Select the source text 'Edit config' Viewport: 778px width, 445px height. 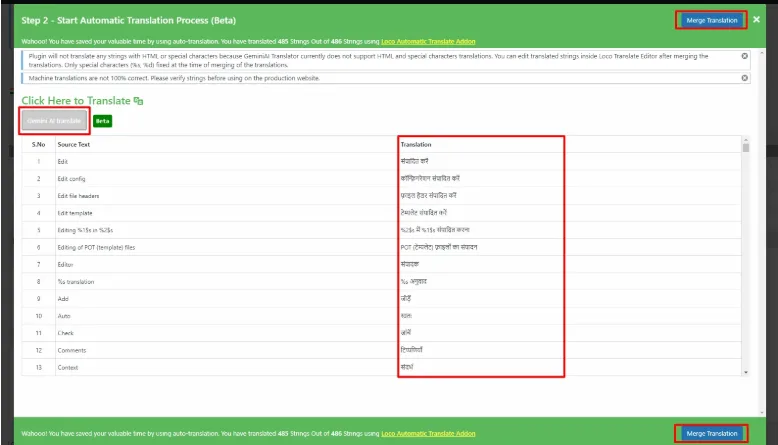click(71, 179)
